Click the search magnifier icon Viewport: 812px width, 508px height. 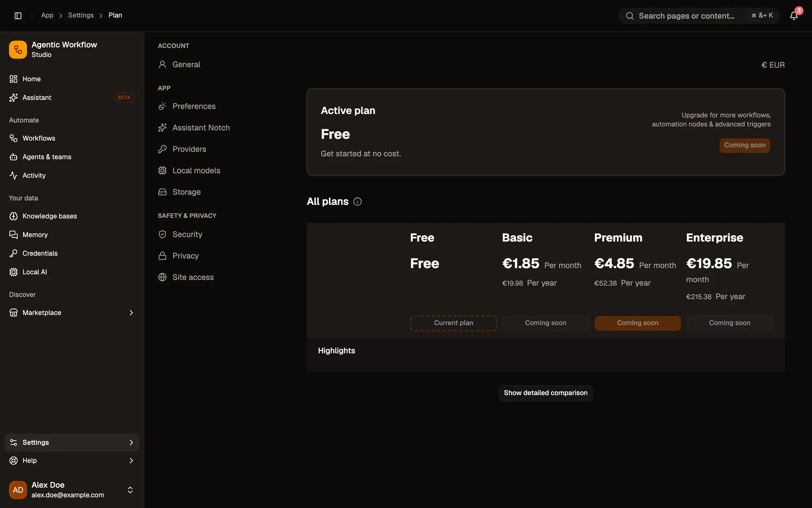(630, 16)
